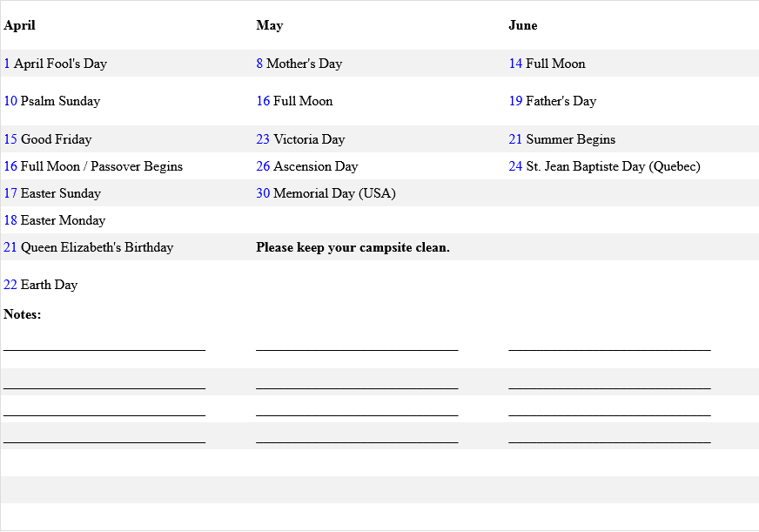Click the Memorial Day (USA) date link
This screenshot has width=759, height=532.
coord(263,193)
